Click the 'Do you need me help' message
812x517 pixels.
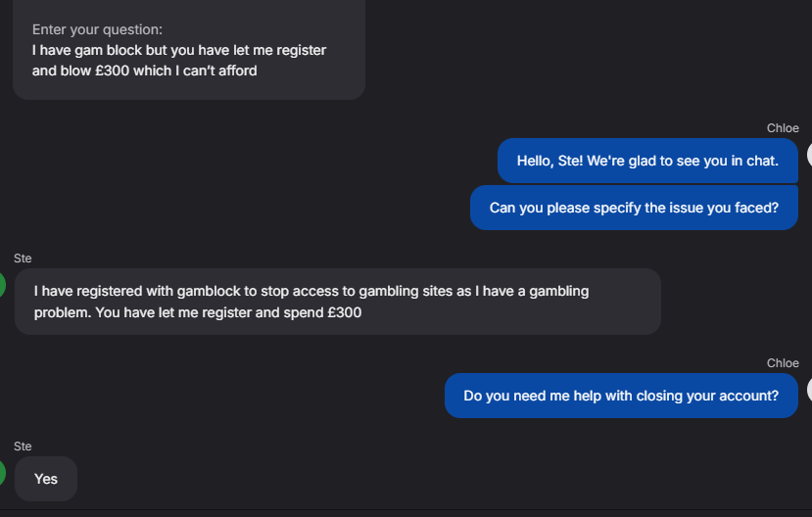(x=621, y=396)
